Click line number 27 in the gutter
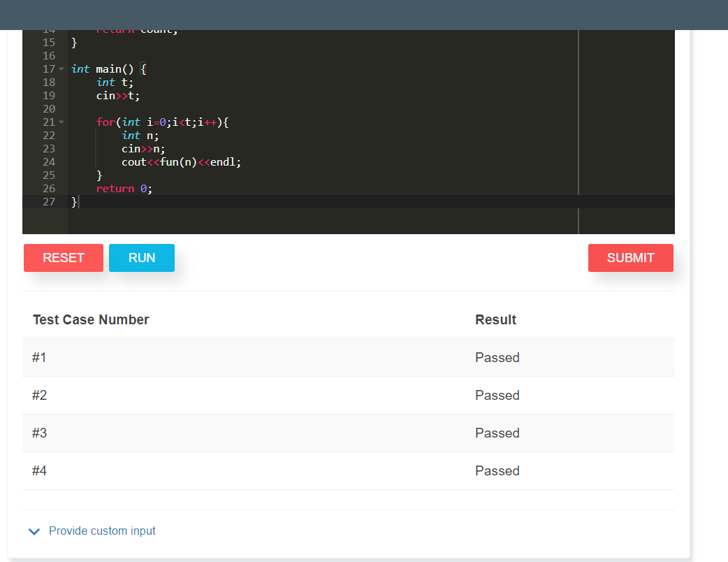The width and height of the screenshot is (728, 562). coord(49,202)
